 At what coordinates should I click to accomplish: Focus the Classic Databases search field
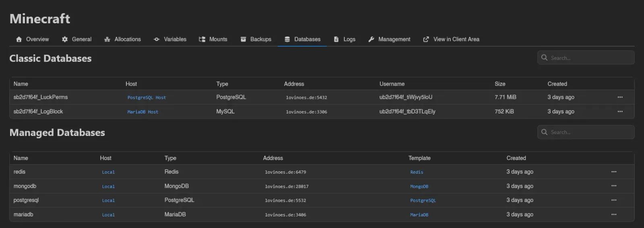pyautogui.click(x=586, y=58)
